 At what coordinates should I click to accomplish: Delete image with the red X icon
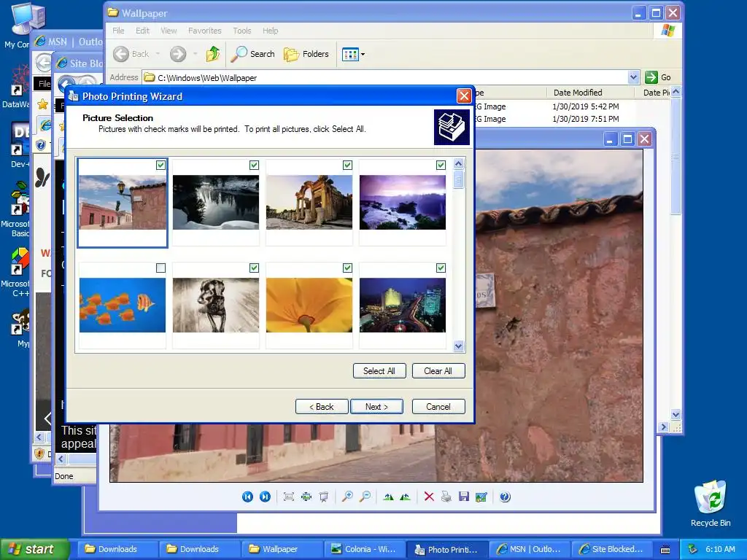[x=429, y=497]
